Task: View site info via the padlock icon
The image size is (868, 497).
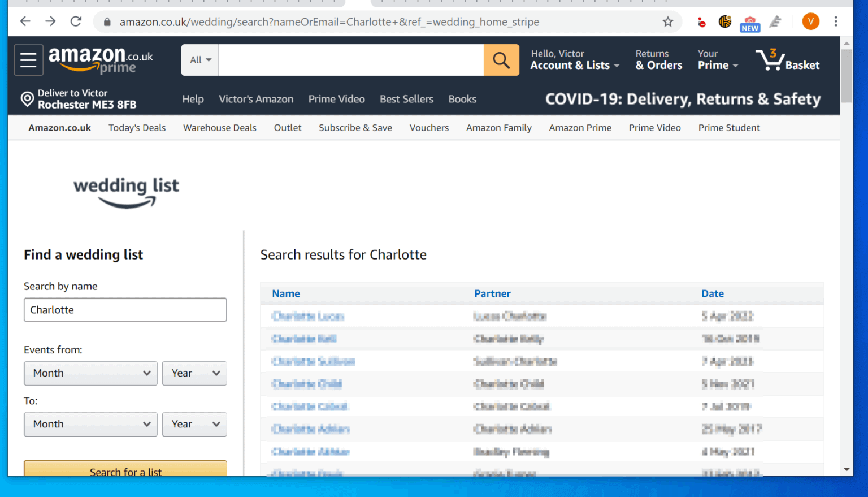Action: pos(106,22)
